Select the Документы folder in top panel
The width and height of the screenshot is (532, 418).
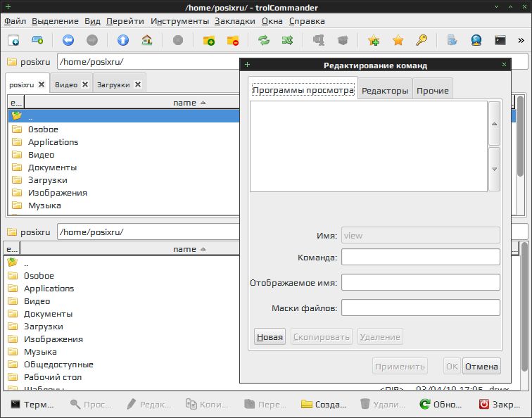click(52, 167)
